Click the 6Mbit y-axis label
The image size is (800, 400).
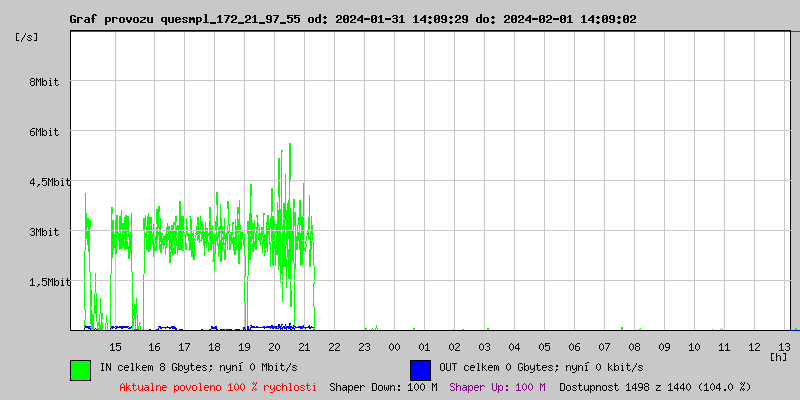[x=44, y=132]
